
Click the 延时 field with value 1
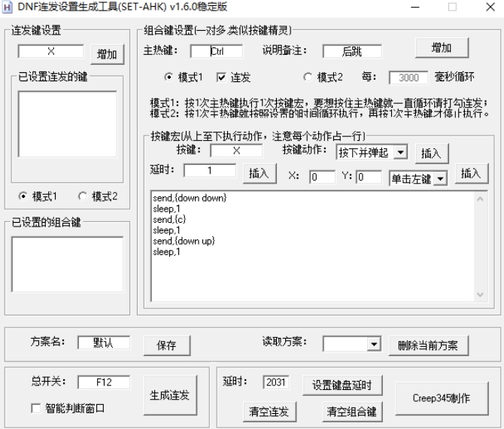[x=210, y=170]
